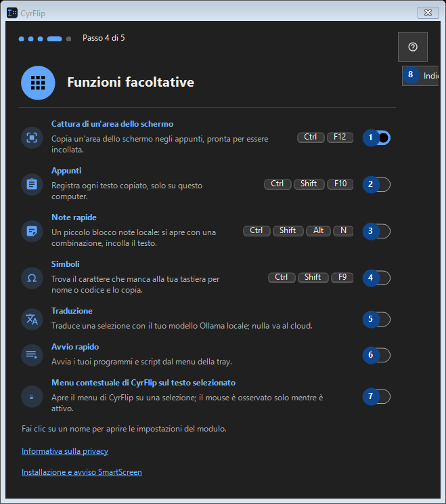Click the Traduzione description about Ollama

point(182,326)
